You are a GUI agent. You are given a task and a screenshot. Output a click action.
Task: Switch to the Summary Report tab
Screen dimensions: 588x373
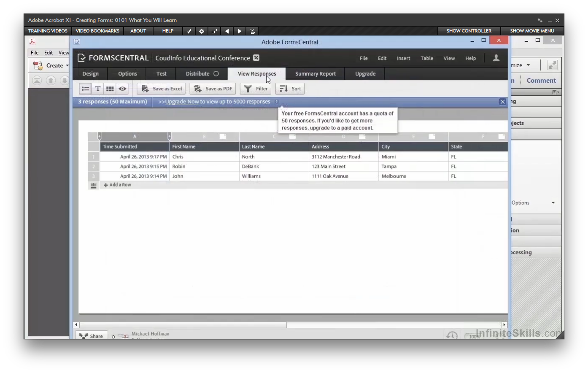coord(315,74)
